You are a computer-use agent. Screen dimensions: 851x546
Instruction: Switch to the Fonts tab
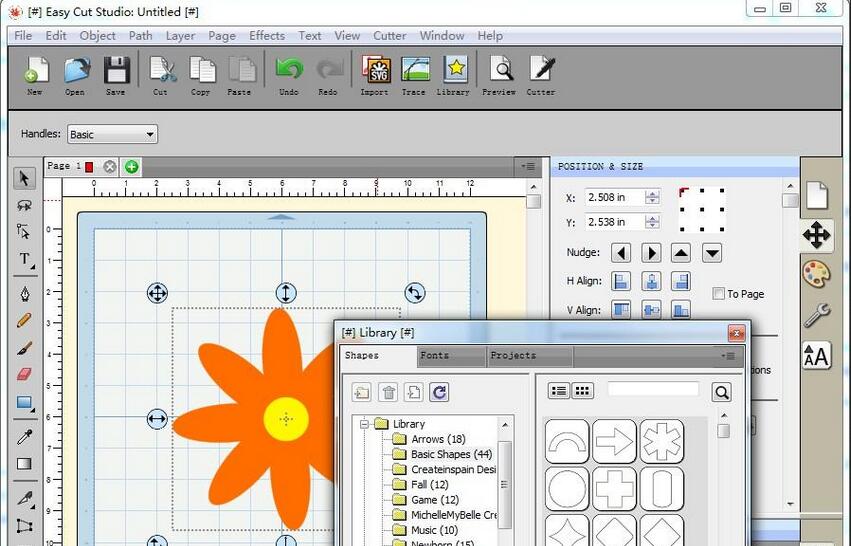coord(452,356)
